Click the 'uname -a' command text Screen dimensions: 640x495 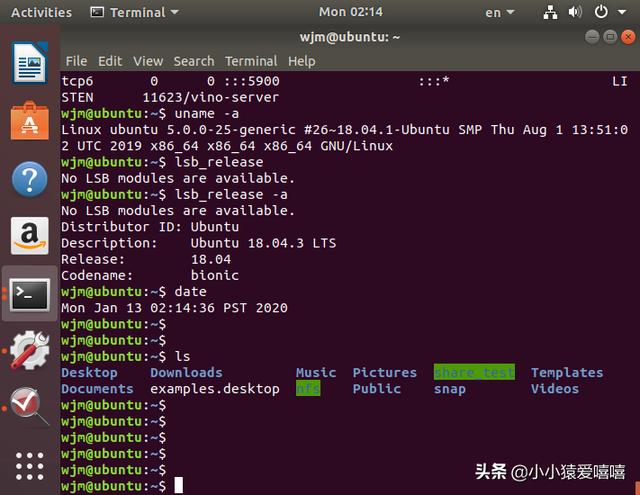(207, 114)
